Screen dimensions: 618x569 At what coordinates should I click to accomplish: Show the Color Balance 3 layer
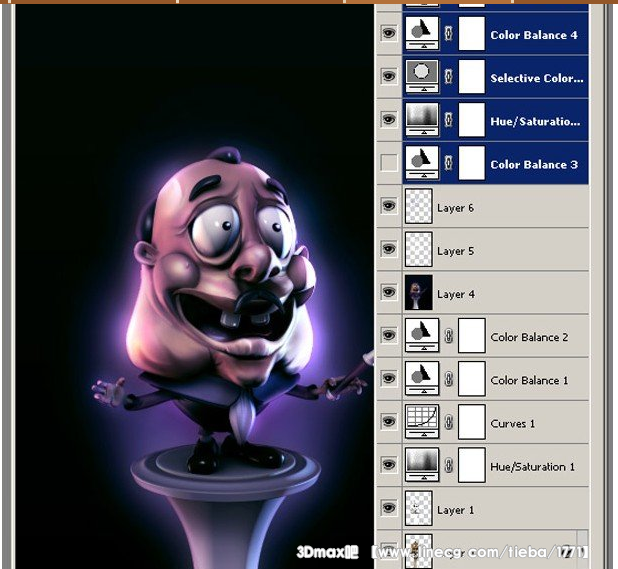(389, 162)
